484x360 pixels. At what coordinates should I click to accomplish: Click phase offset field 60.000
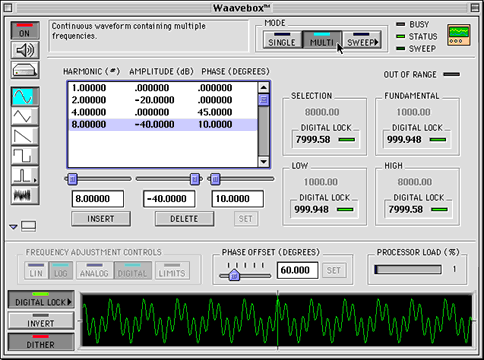coord(297,270)
